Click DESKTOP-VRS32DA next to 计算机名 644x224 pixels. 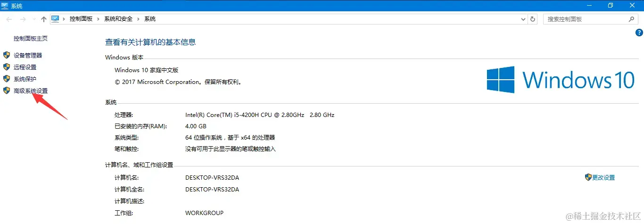click(x=212, y=178)
